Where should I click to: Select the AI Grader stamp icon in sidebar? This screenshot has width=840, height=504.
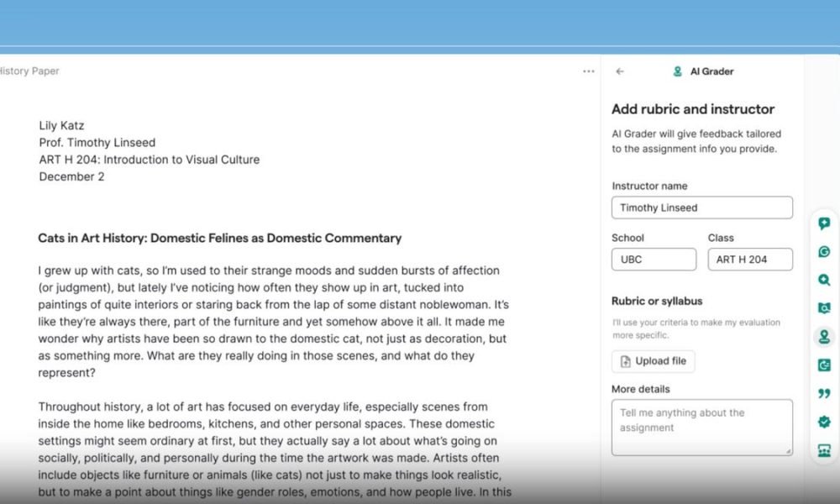click(824, 336)
